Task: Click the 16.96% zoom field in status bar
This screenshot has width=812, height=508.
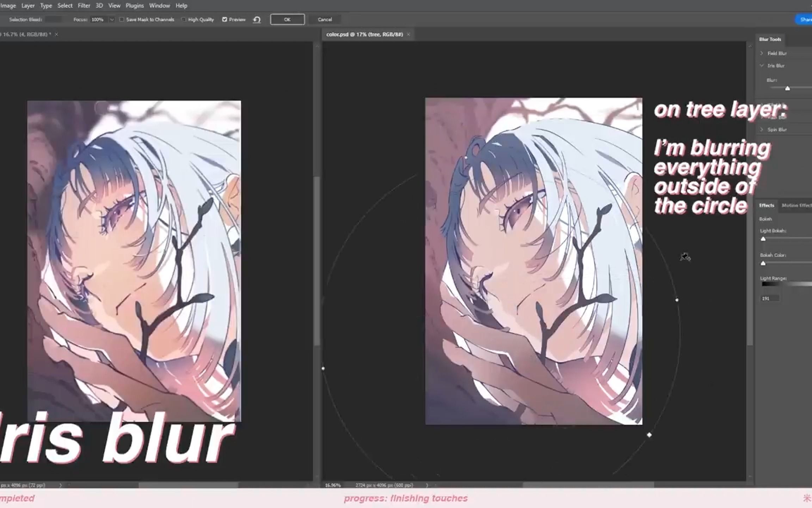Action: (333, 485)
